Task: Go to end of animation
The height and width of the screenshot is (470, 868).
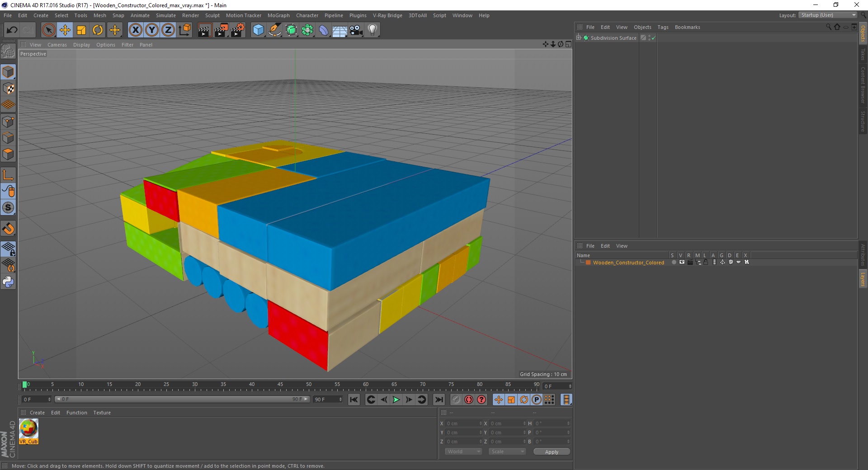Action: tap(439, 399)
